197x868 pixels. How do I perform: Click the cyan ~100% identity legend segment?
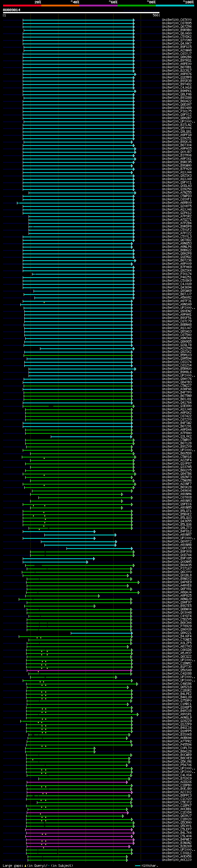175,6
